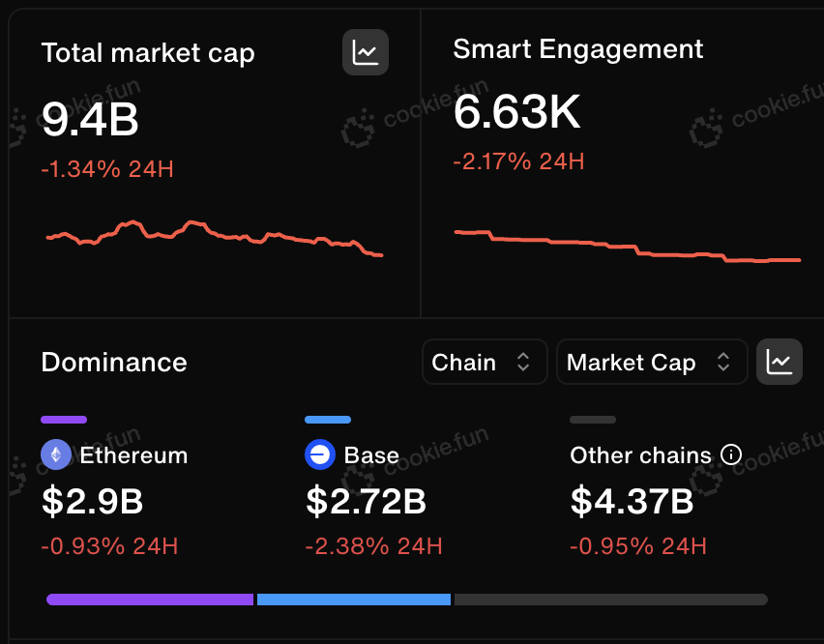
Task: Click the Market Cap selector arrows icon
Action: (x=723, y=362)
